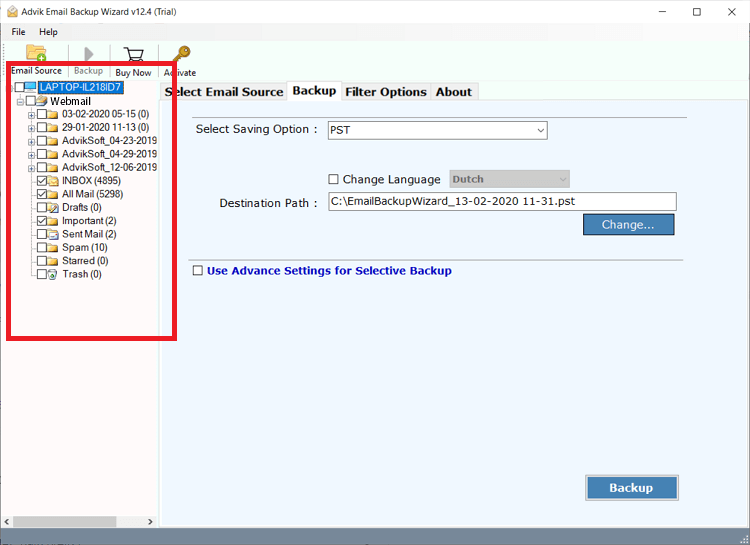Expand the AdvikSoft_04-29-2019 folder node
The image size is (750, 545).
tap(31, 155)
